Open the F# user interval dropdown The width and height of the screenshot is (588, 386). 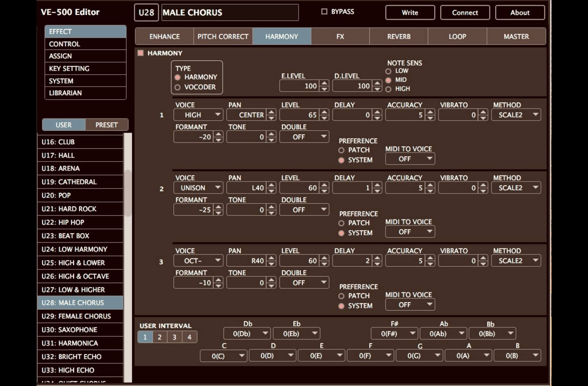click(x=394, y=333)
